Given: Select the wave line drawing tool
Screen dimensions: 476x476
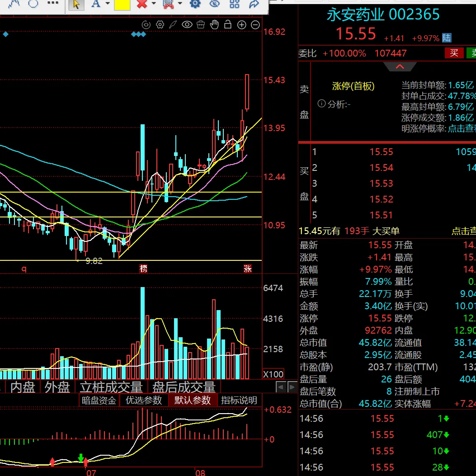Looking at the screenshot, I should 14,4.
